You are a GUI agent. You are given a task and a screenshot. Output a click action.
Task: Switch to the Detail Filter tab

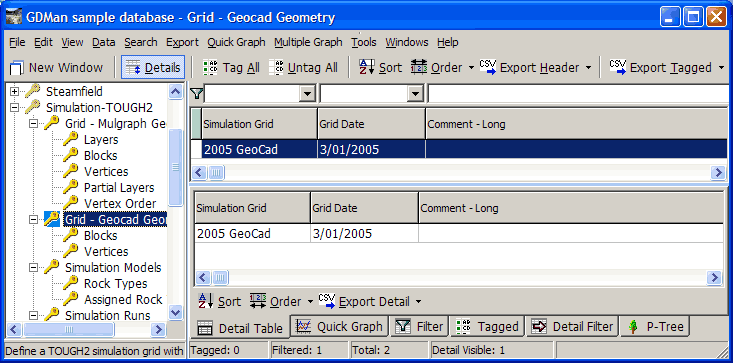[573, 326]
